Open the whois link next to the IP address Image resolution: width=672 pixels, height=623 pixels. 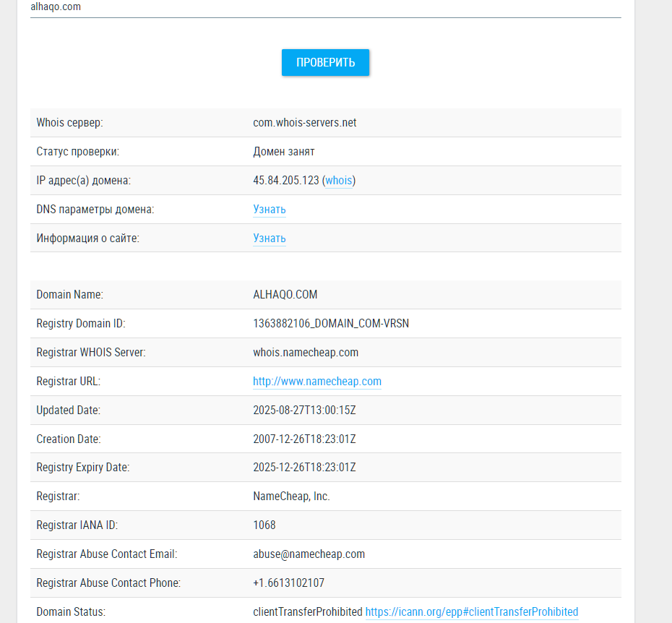click(339, 181)
